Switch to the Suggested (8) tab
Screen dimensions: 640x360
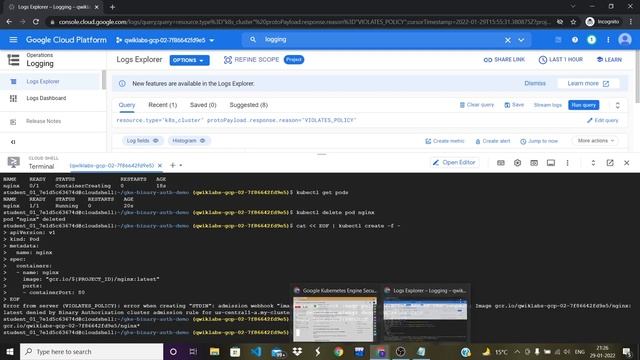click(x=249, y=105)
